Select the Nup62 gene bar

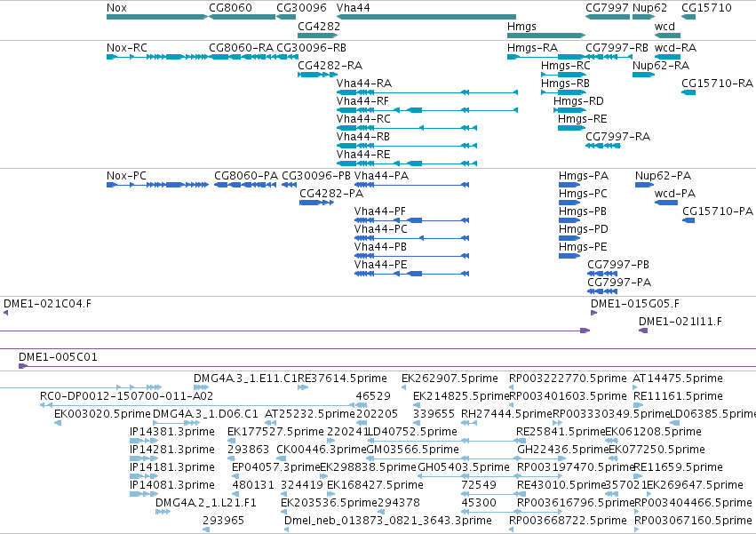[644, 17]
